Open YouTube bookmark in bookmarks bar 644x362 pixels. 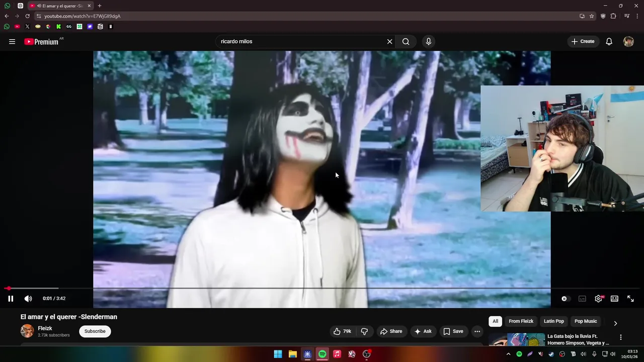17,27
